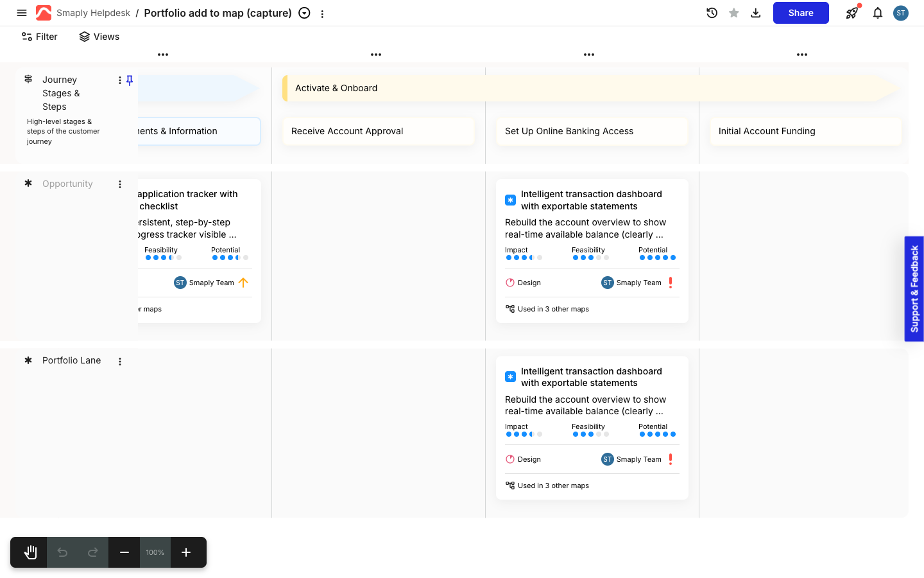Click Impact rating dots in Portfolio Lane card
The image size is (924, 578).
524,434
